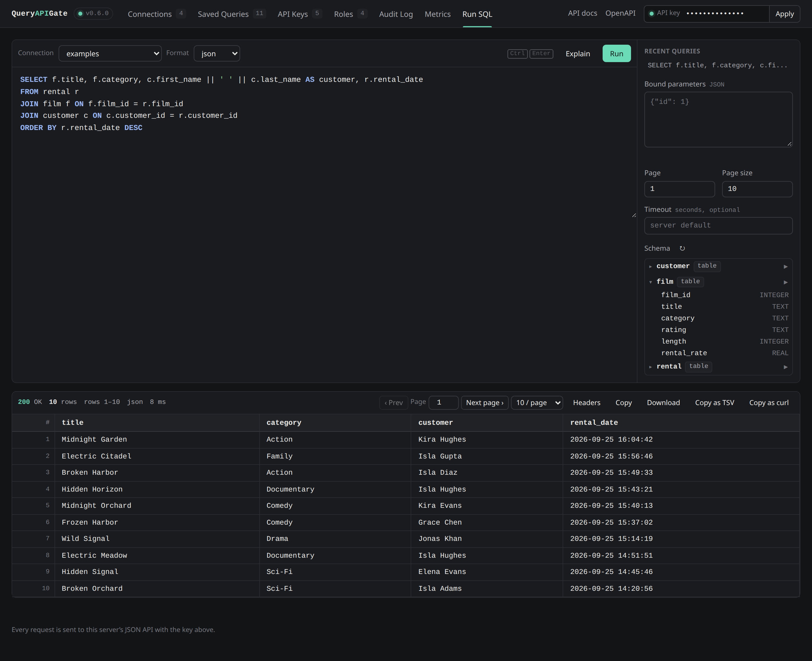The image size is (812, 661).
Task: Collapse the film table tree
Action: pos(651,282)
